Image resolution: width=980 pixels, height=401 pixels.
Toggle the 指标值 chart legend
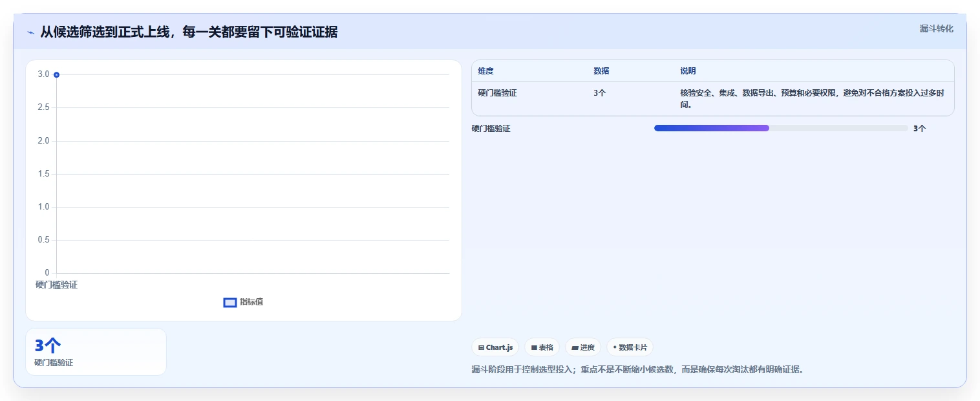pyautogui.click(x=243, y=302)
